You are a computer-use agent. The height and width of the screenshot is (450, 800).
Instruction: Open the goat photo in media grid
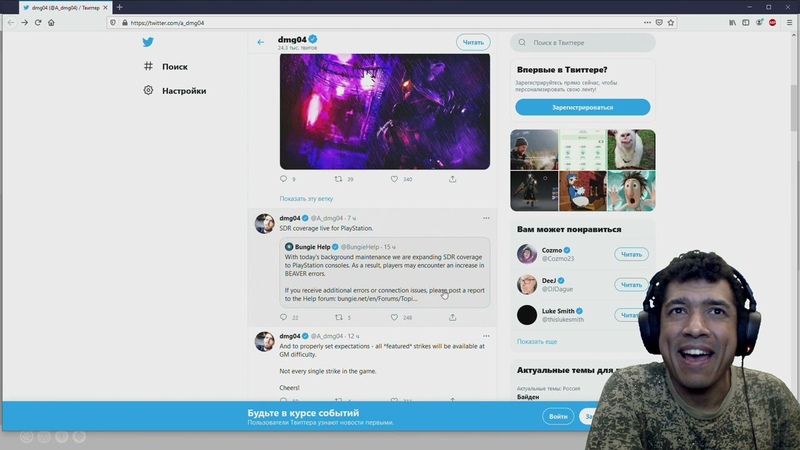click(x=631, y=149)
